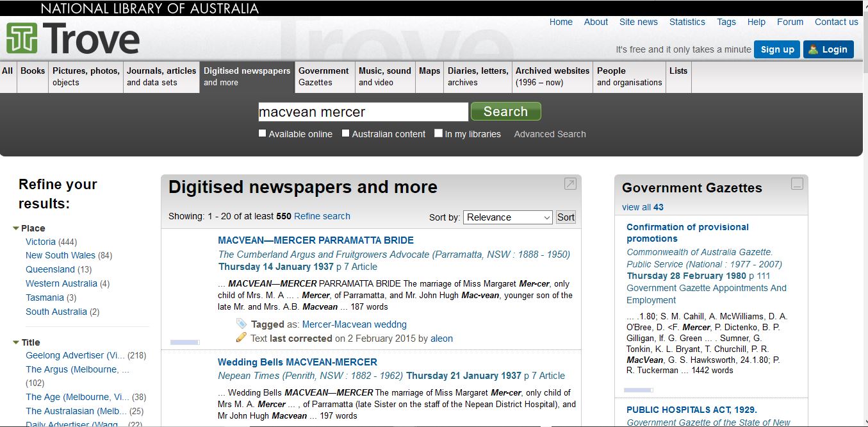Click the pencil icon beside 'Text last corrected'
This screenshot has width=868, height=427.
click(241, 337)
